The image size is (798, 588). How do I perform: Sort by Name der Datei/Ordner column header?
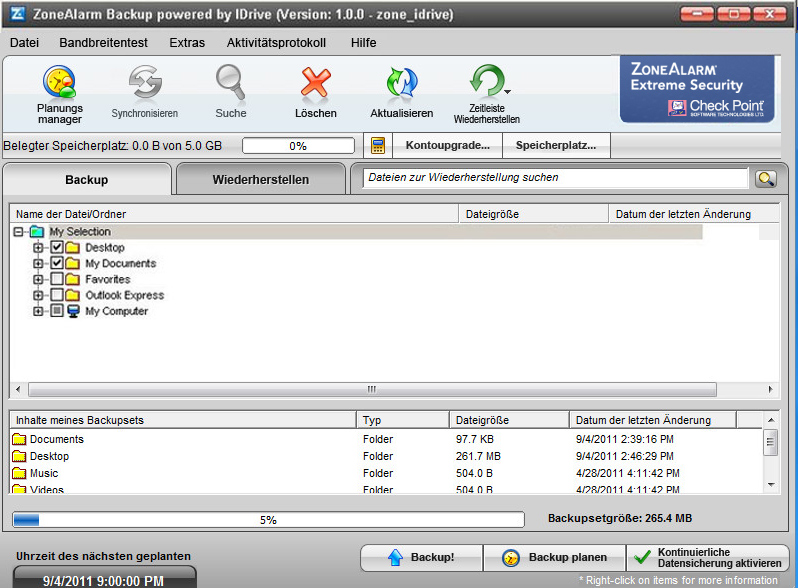[234, 214]
